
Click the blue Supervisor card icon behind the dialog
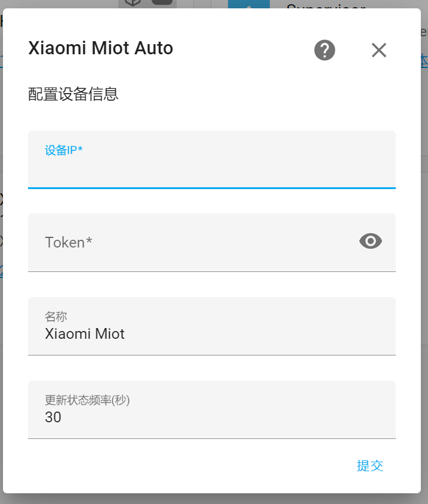[x=249, y=4]
